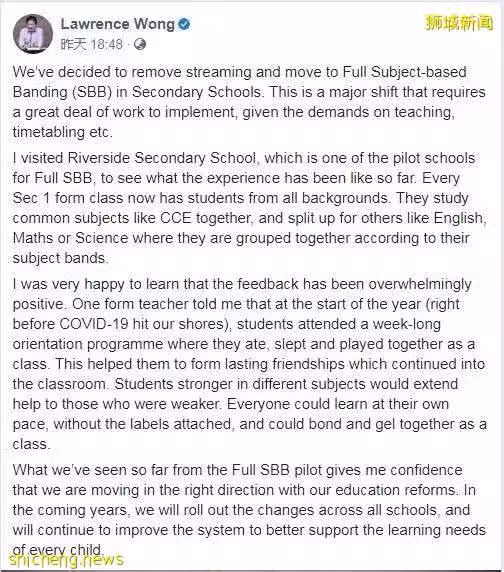504x572 pixels.
Task: Click the blue verified badge icon
Action: (x=184, y=24)
